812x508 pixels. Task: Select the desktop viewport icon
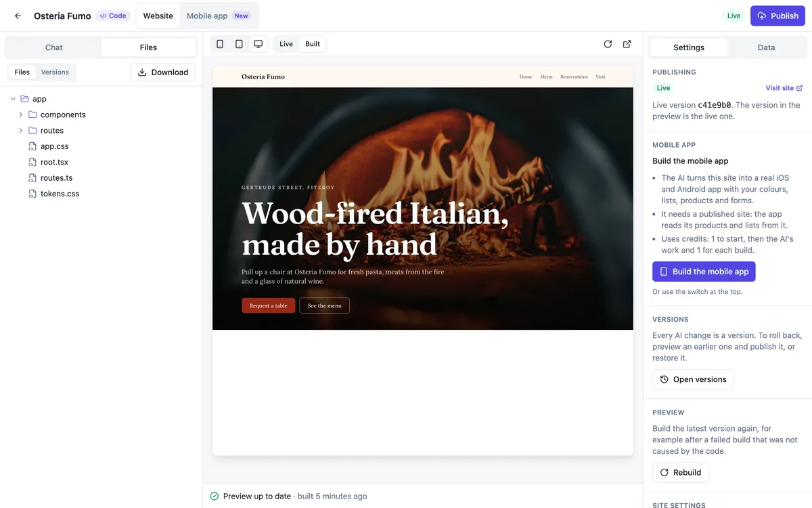(x=258, y=44)
